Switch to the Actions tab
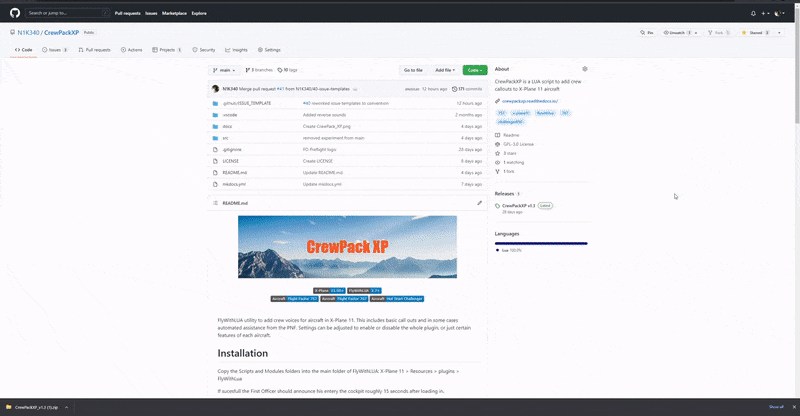Image resolution: width=800 pixels, height=416 pixels. click(x=132, y=50)
